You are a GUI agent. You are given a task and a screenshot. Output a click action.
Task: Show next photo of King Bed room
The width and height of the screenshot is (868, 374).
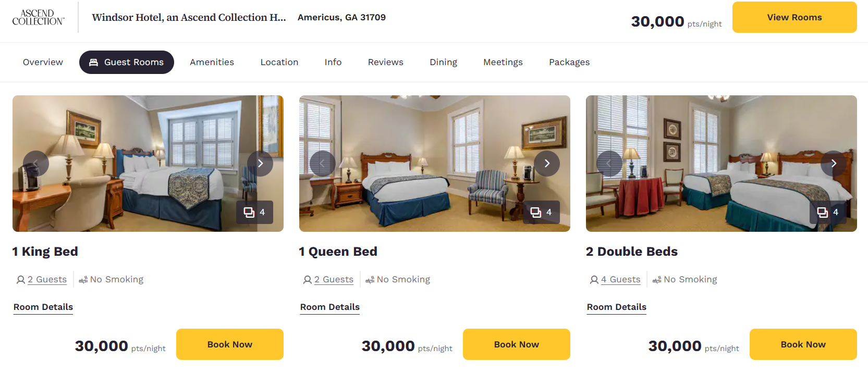(x=260, y=164)
